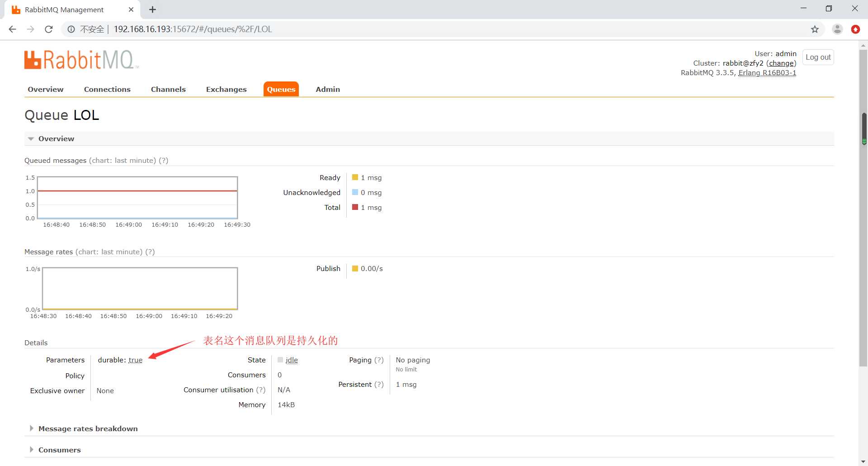Click the Queued messages chart
This screenshot has height=466, width=868.
coord(137,198)
